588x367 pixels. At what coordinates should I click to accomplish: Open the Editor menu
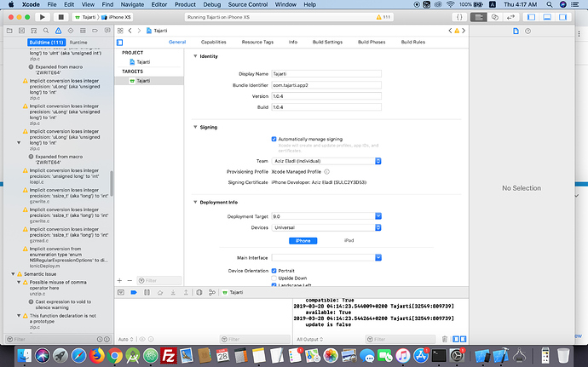point(159,4)
